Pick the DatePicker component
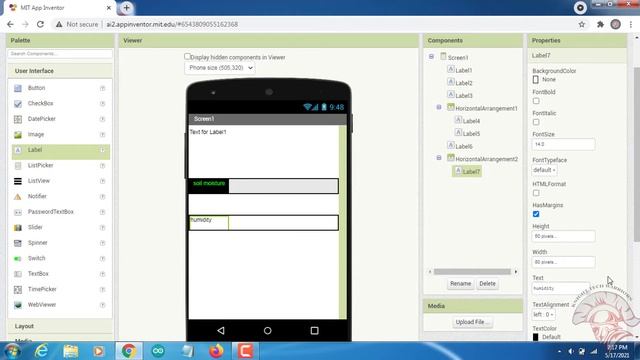This screenshot has width=640, height=360. pos(41,119)
